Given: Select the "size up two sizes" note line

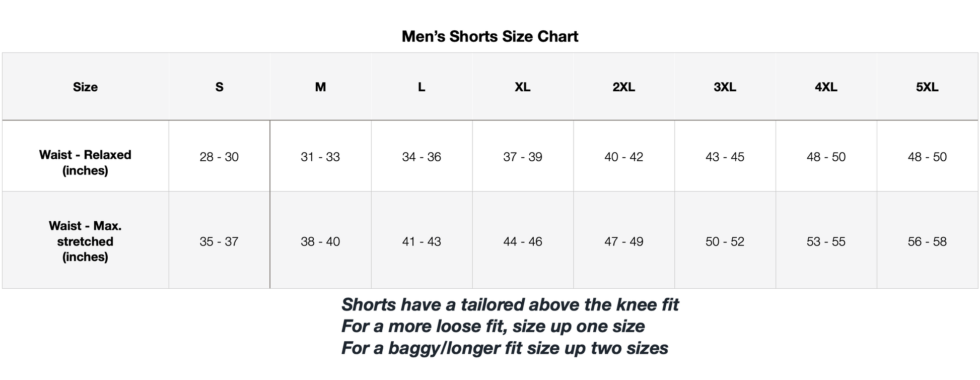Looking at the screenshot, I should (x=505, y=348).
